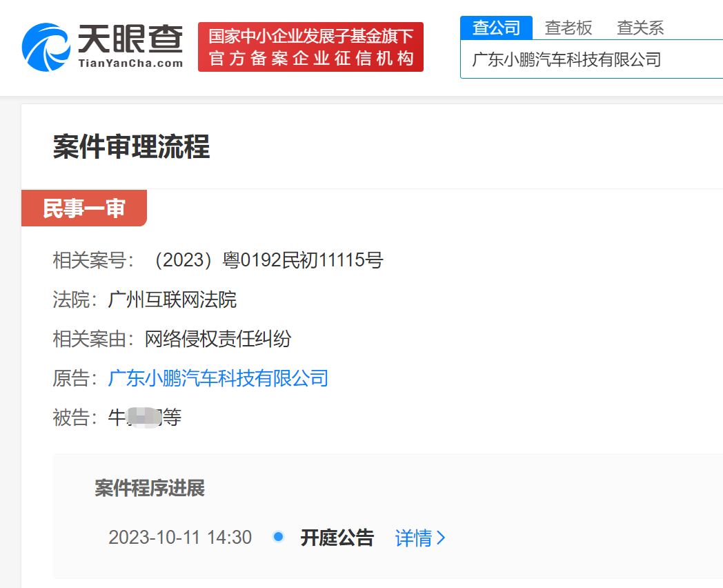Select the active 查公司 tab
This screenshot has height=588, width=723.
496,28
